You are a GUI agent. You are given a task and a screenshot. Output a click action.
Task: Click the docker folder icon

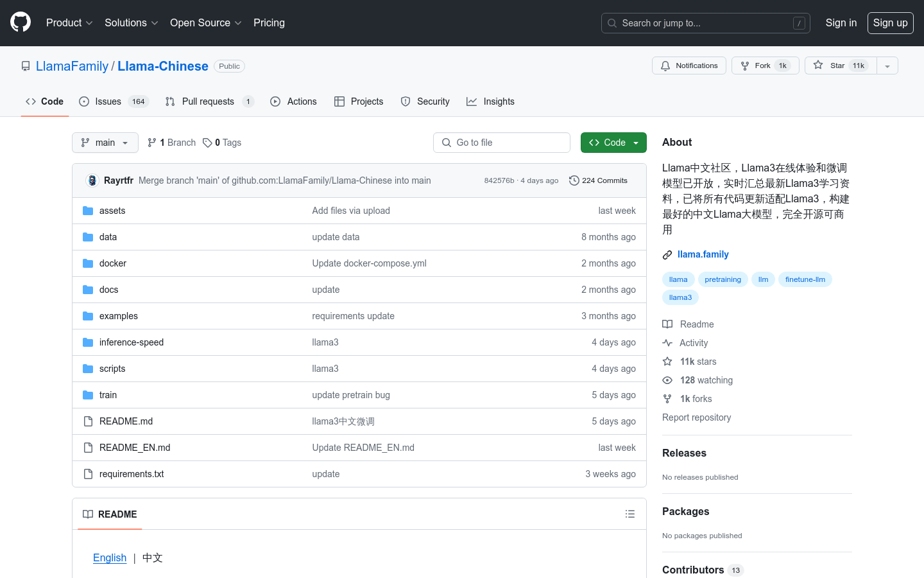click(x=88, y=263)
